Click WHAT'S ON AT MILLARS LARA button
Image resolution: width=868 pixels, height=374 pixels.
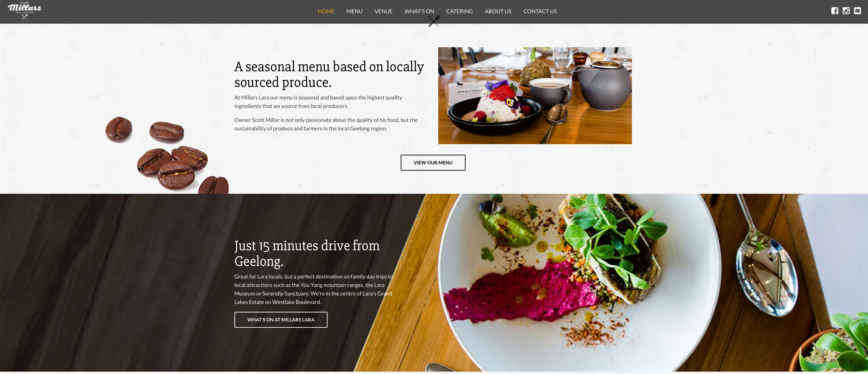[281, 320]
